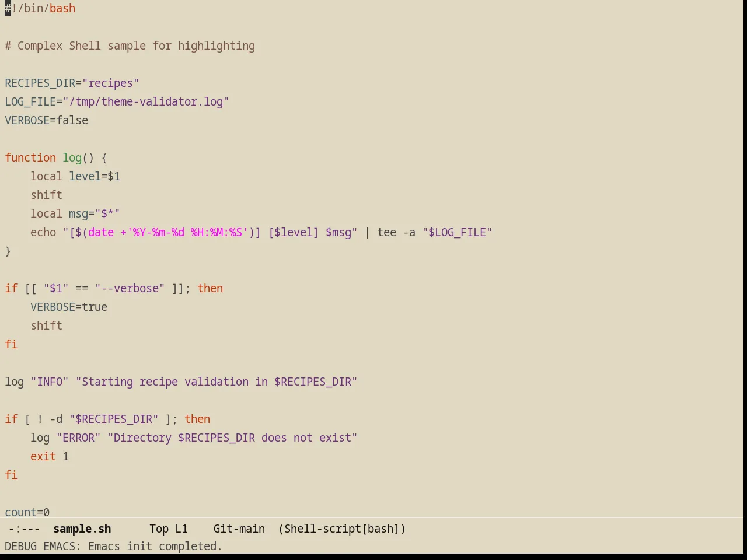Click the Git-main version control indicator
Viewport: 747px width, 560px height.
tap(239, 528)
